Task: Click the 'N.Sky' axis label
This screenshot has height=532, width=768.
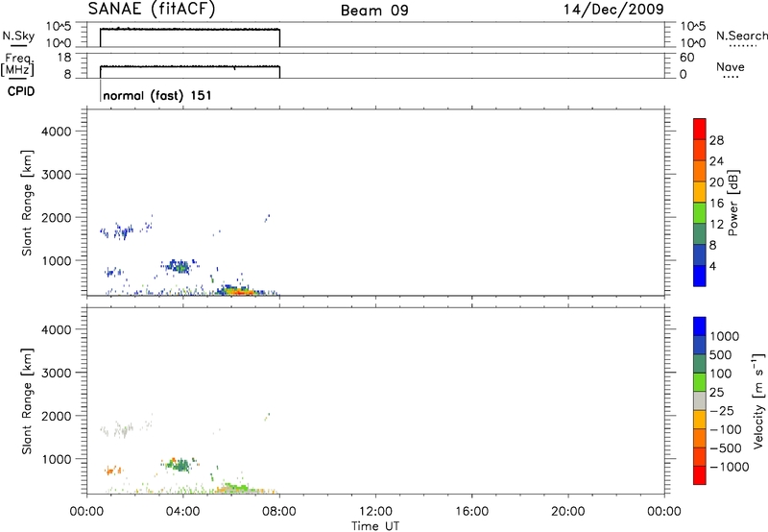Action: [x=18, y=36]
